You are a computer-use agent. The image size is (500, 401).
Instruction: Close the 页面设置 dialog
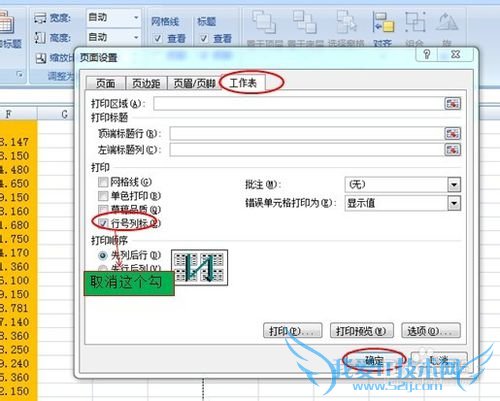[x=455, y=54]
